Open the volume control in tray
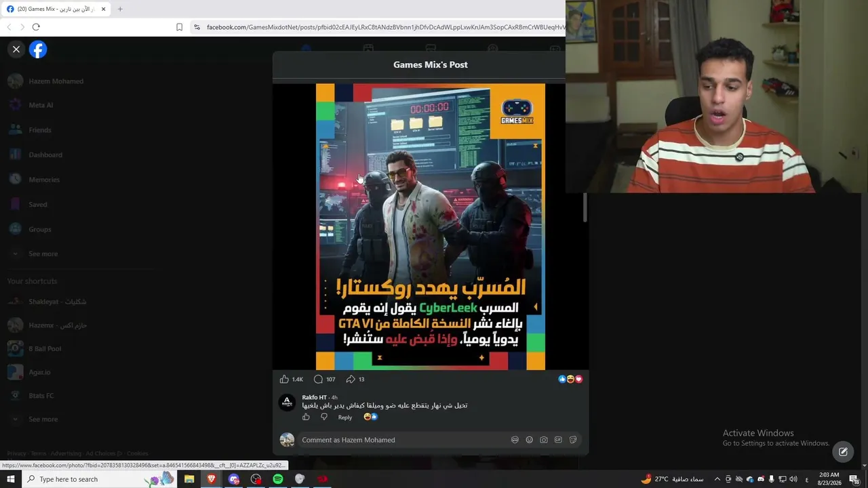 coord(793,479)
